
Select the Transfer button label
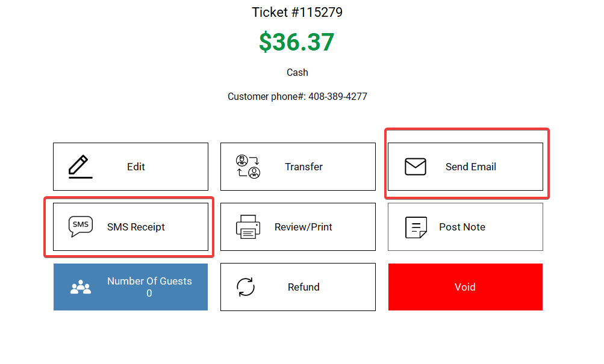pos(304,167)
